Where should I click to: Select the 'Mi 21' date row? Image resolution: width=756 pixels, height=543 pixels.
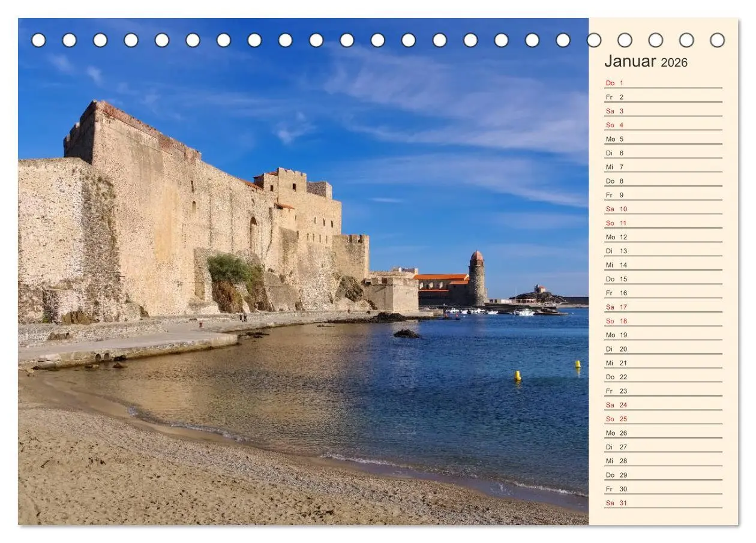click(x=663, y=363)
